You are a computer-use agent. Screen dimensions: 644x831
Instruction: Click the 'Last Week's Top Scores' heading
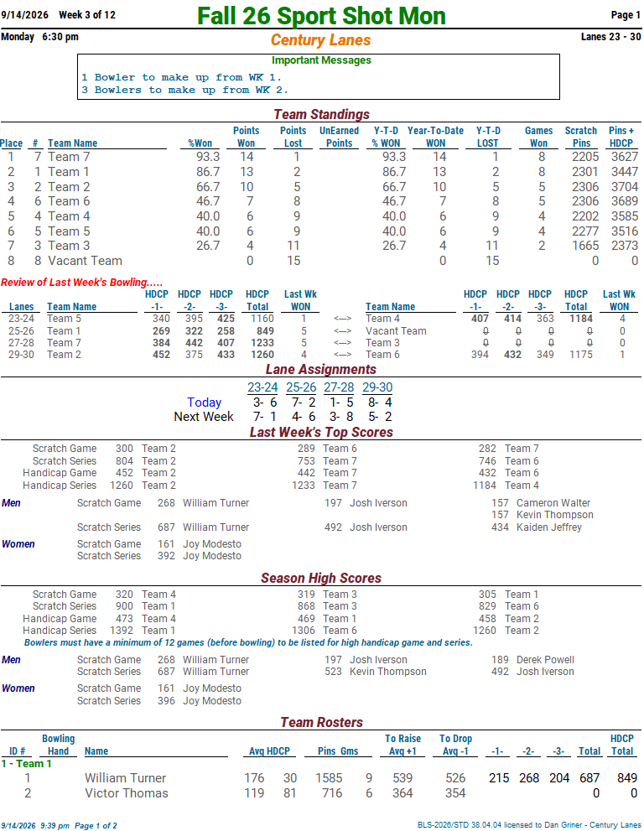pos(321,432)
